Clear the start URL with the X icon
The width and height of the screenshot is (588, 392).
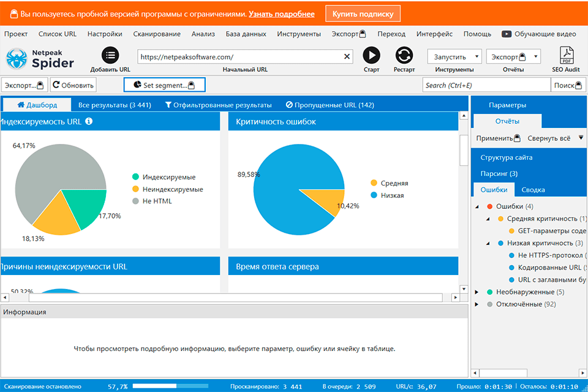pos(347,57)
